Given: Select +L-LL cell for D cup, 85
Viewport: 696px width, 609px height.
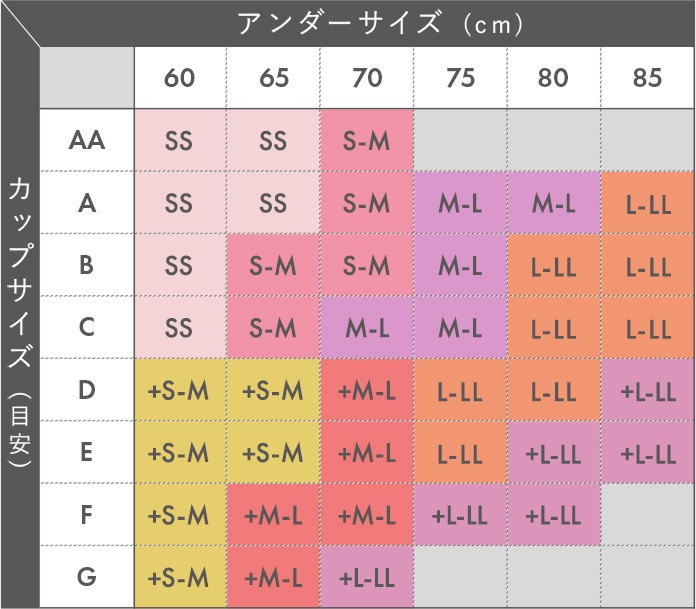Looking at the screenshot, I should [648, 390].
